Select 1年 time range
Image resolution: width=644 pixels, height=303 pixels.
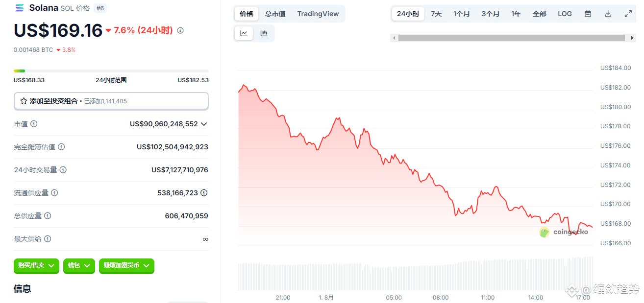pyautogui.click(x=516, y=14)
